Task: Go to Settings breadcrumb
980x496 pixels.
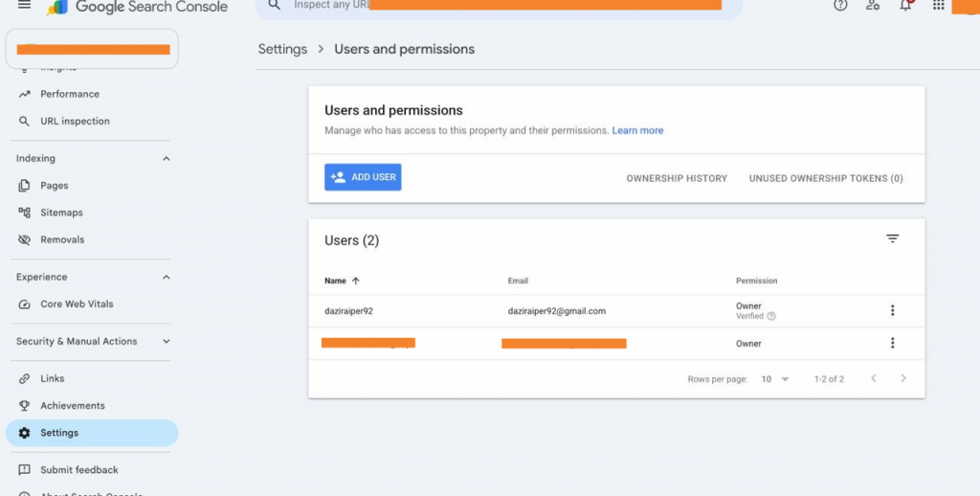Action: click(282, 49)
